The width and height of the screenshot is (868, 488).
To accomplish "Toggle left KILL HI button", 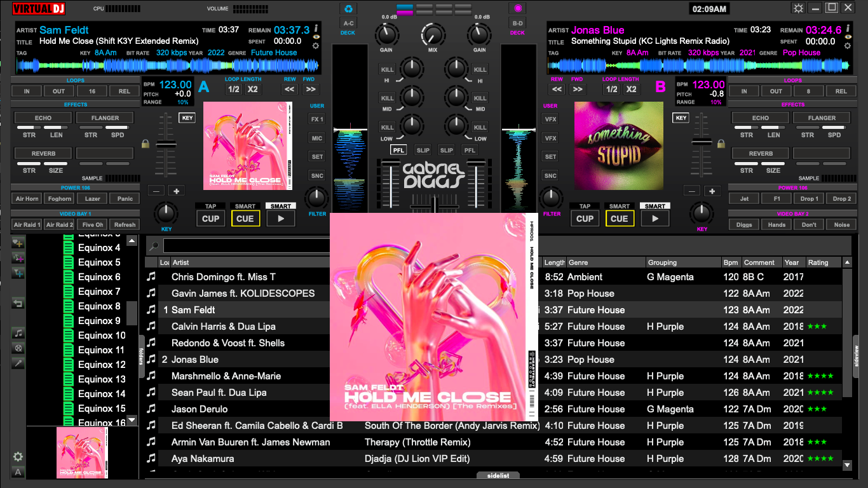I will (x=387, y=69).
